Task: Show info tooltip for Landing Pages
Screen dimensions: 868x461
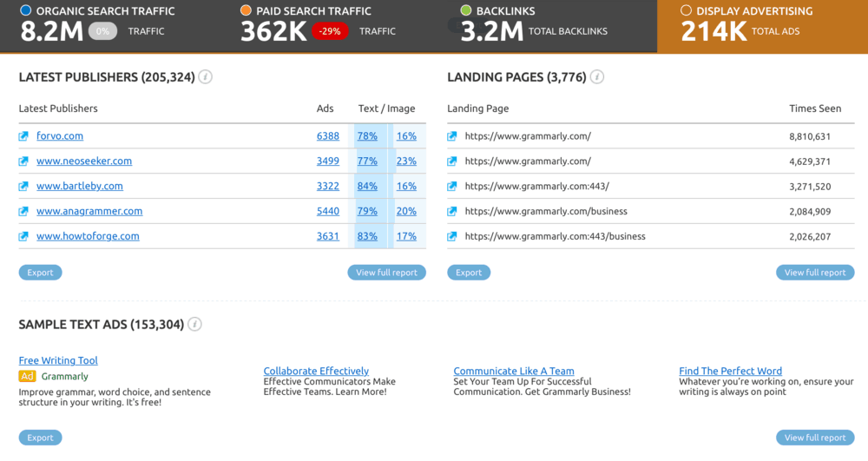Action: 597,77
